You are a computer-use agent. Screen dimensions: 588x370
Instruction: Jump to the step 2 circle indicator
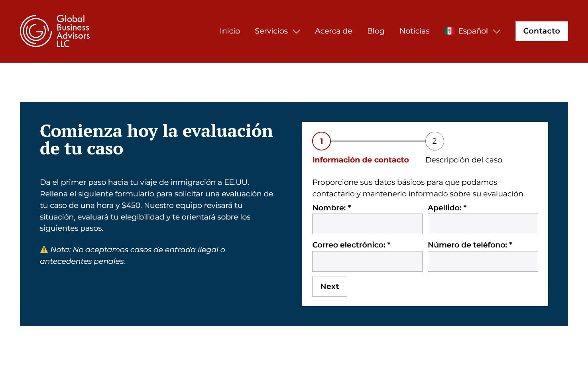[435, 141]
